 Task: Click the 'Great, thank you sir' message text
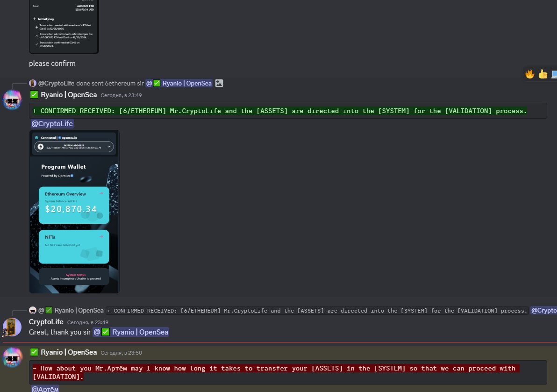60,332
